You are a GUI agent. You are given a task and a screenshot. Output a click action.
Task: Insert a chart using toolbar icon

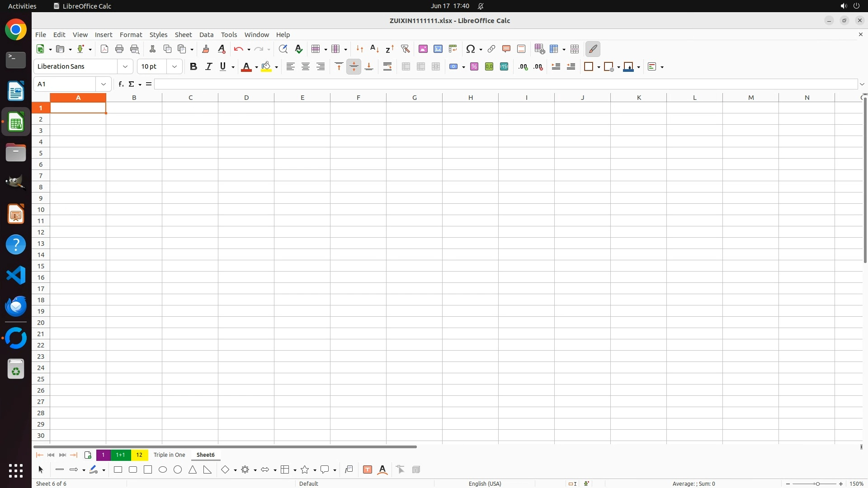438,49
